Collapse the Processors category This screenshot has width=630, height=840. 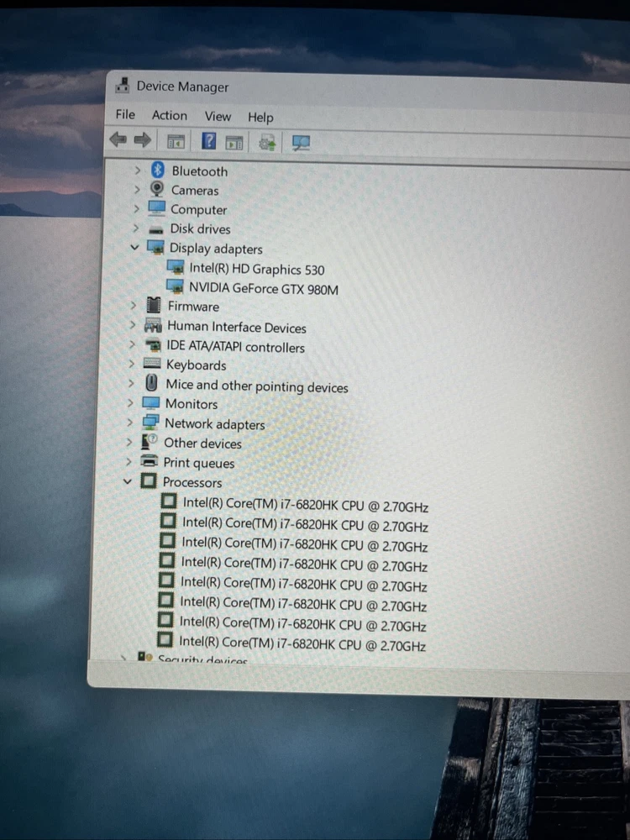click(128, 482)
